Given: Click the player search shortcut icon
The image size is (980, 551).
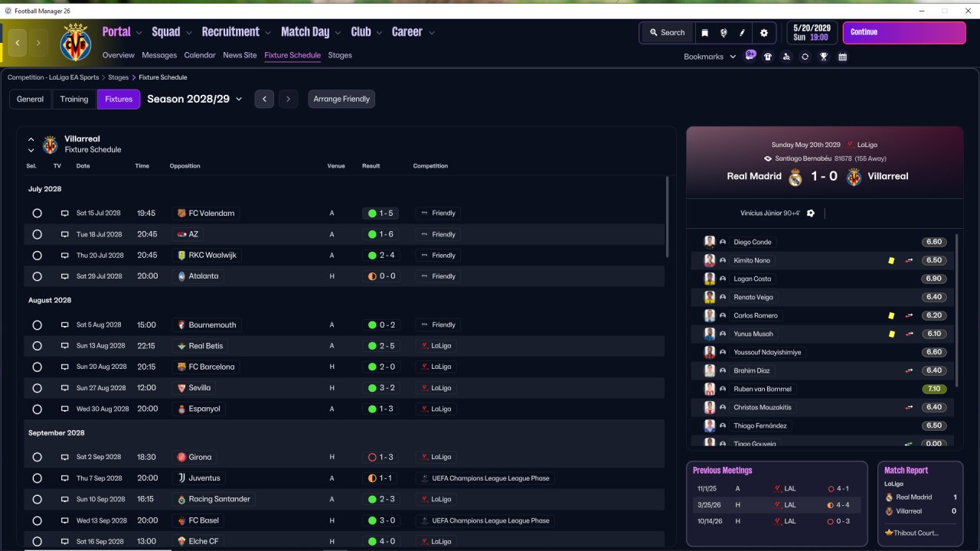Looking at the screenshot, I should (x=786, y=57).
